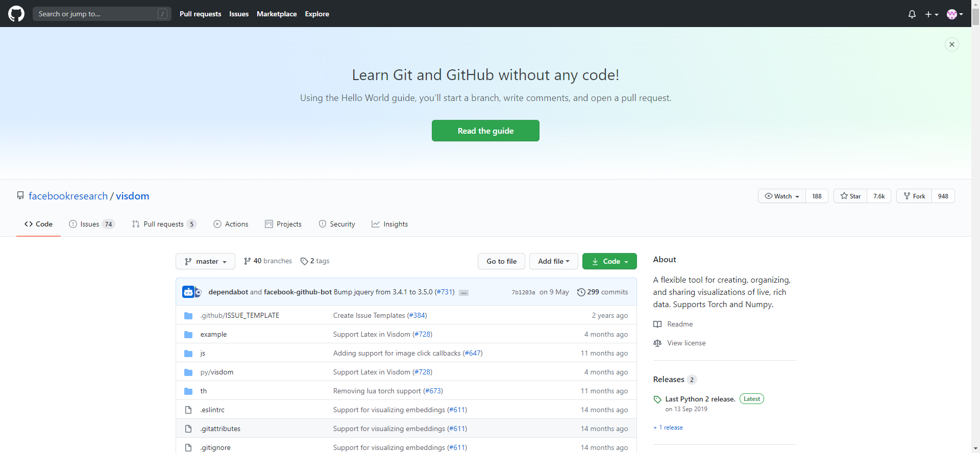Open the user avatar menu
Screen dimensions: 980x453
(x=955, y=14)
